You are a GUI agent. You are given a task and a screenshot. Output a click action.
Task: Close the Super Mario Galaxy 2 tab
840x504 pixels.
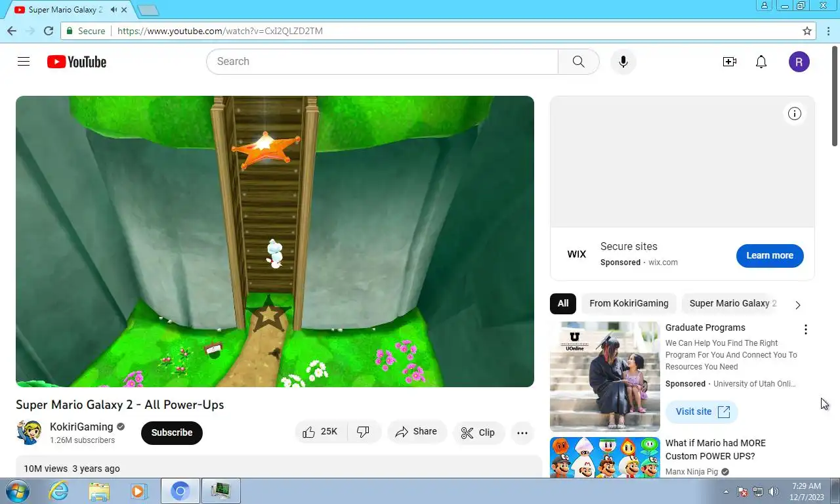point(124,10)
